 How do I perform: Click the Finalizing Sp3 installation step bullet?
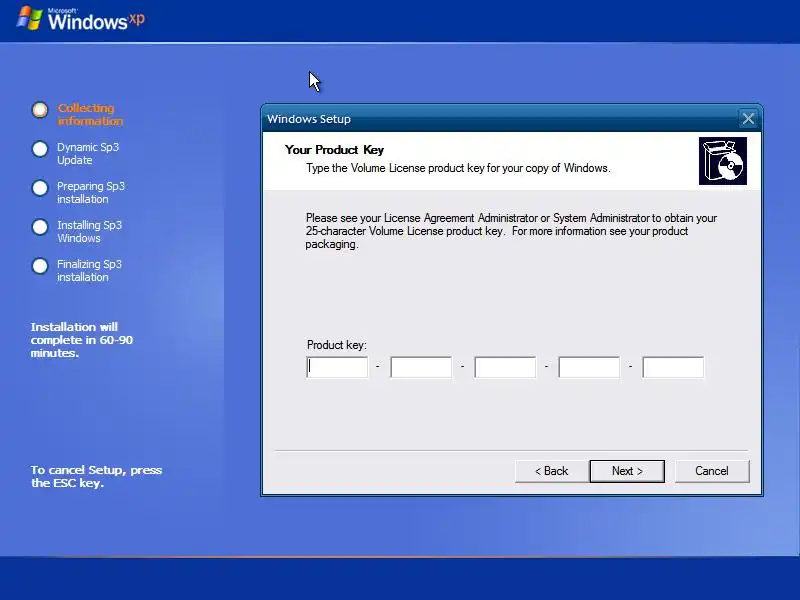click(x=40, y=266)
